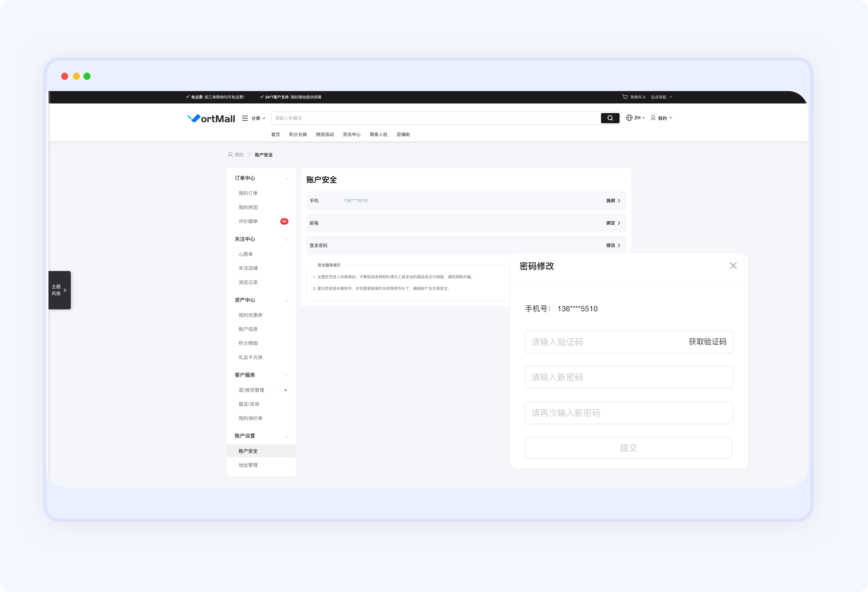Close the 密码修改 dialog

coord(733,266)
